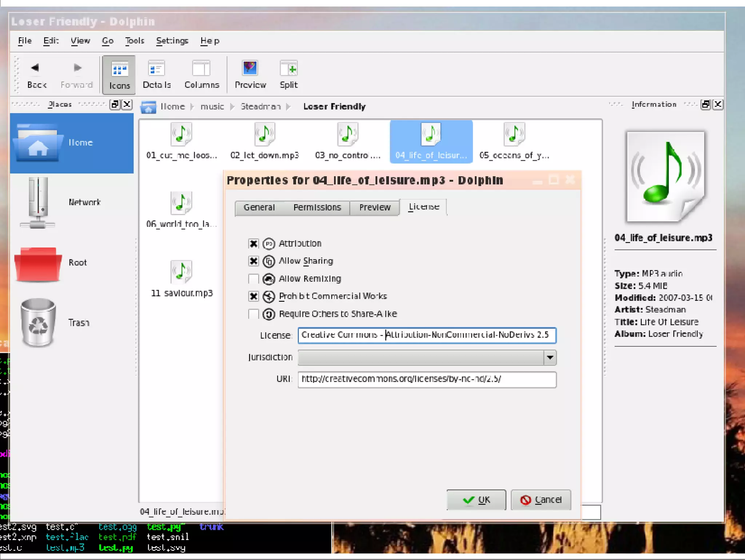The width and height of the screenshot is (745, 560).
Task: Open the Settings menu
Action: pos(172,41)
